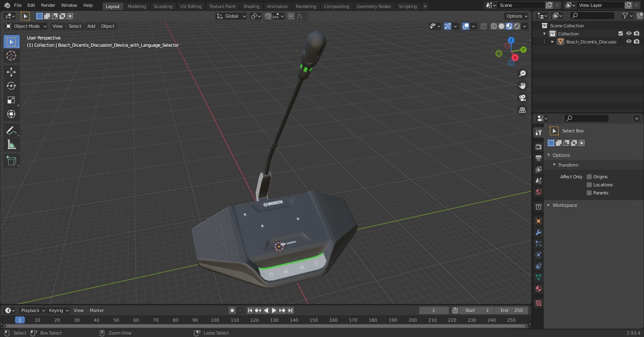This screenshot has width=644, height=337.
Task: Activate the Rotate tool
Action: [11, 86]
